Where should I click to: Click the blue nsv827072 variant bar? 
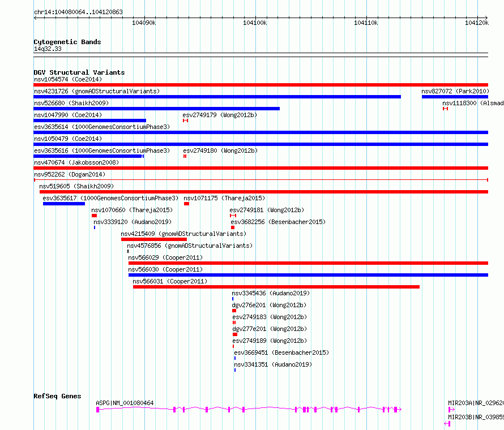(x=455, y=97)
